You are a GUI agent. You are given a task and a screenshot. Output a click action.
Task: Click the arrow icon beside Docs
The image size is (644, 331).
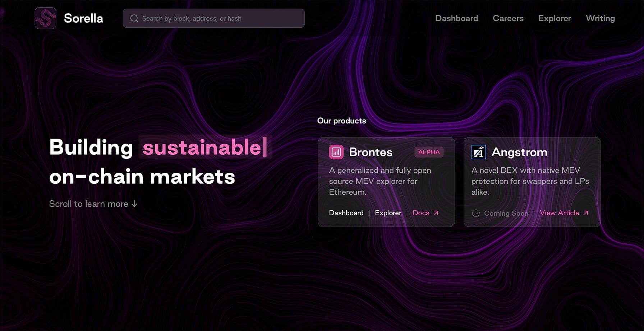(436, 213)
